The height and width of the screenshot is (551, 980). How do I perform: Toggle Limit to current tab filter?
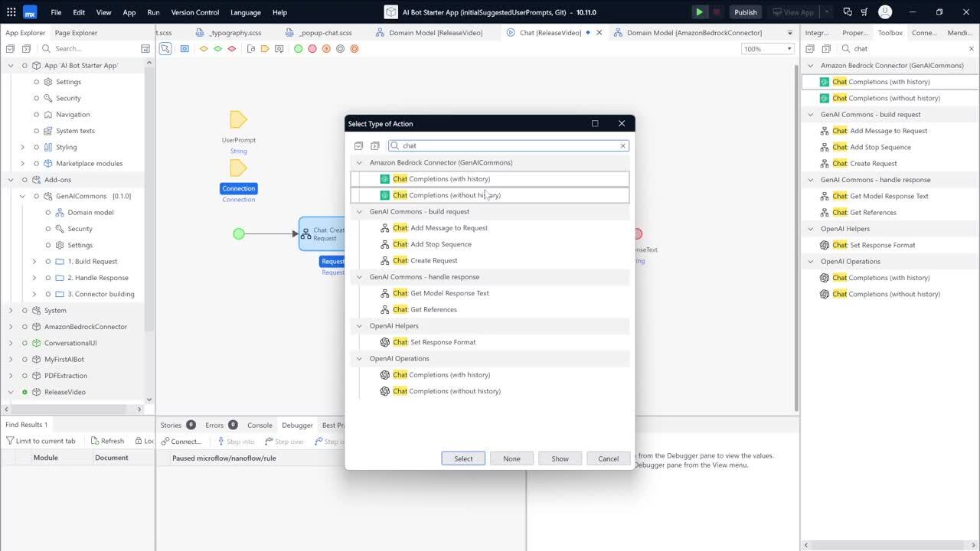(x=41, y=441)
